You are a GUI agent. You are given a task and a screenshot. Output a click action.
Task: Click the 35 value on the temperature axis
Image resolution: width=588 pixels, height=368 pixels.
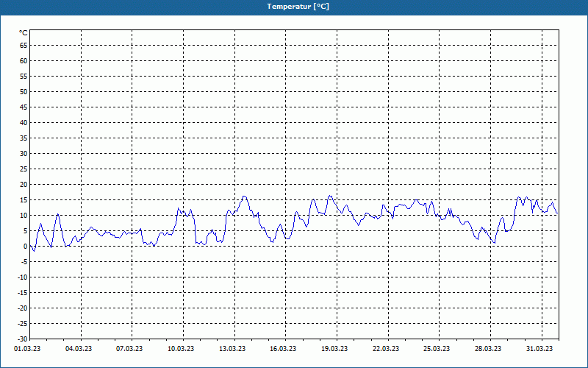point(24,138)
